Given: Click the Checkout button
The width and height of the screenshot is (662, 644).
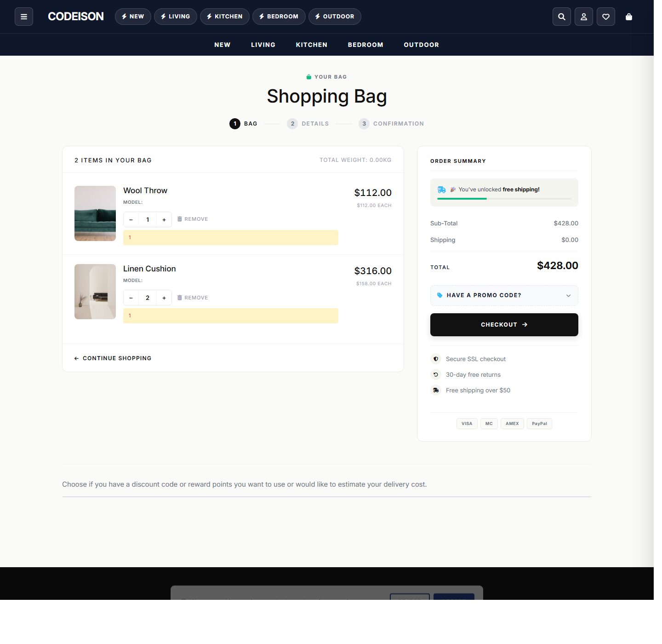Looking at the screenshot, I should [504, 324].
